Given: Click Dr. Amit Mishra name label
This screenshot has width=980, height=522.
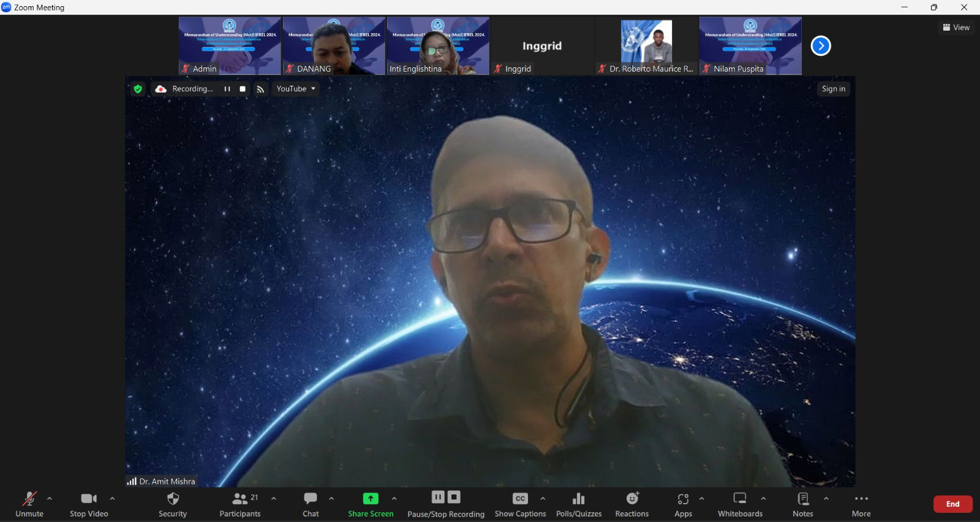Looking at the screenshot, I should click(167, 482).
